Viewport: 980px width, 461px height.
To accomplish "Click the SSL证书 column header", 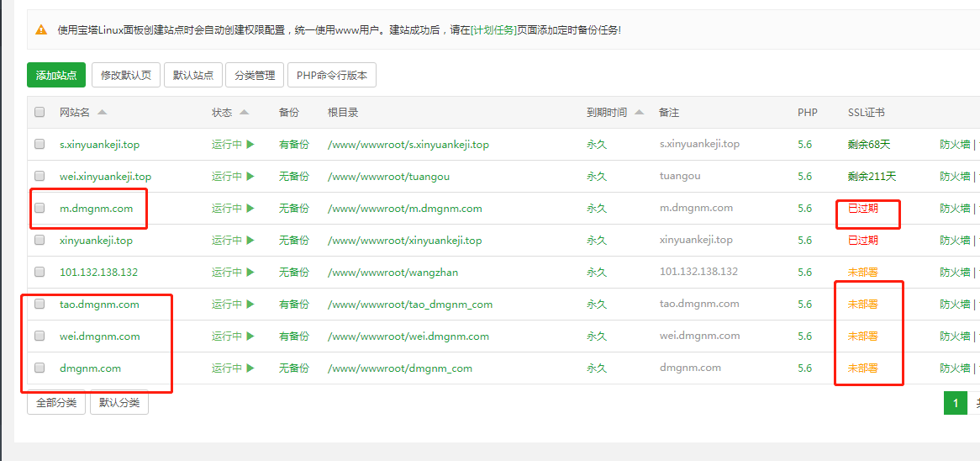I will coord(866,113).
